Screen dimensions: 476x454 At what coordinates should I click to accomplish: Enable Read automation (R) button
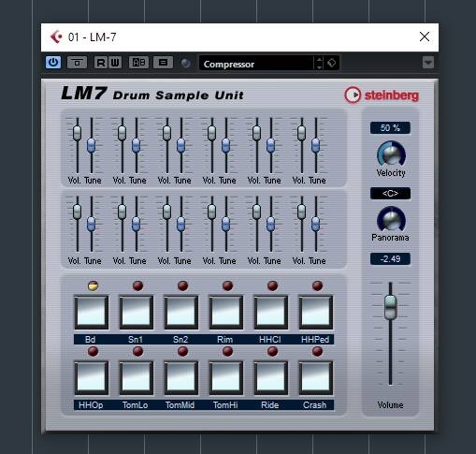(101, 63)
